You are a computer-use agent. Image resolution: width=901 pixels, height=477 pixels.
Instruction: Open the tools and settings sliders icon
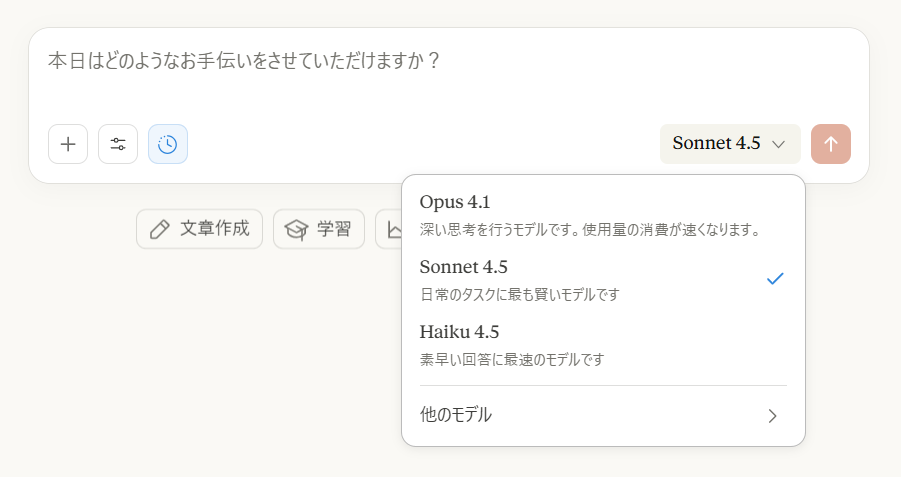point(118,144)
